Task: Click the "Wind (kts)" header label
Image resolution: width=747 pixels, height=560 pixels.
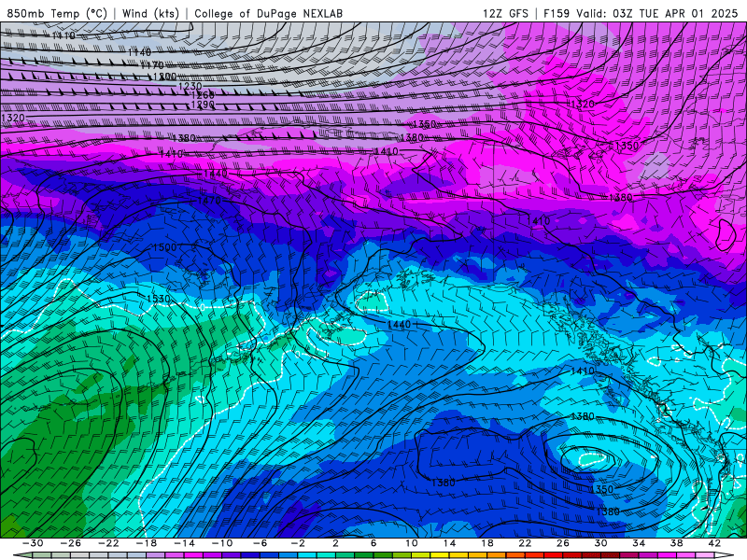Action: coord(150,13)
